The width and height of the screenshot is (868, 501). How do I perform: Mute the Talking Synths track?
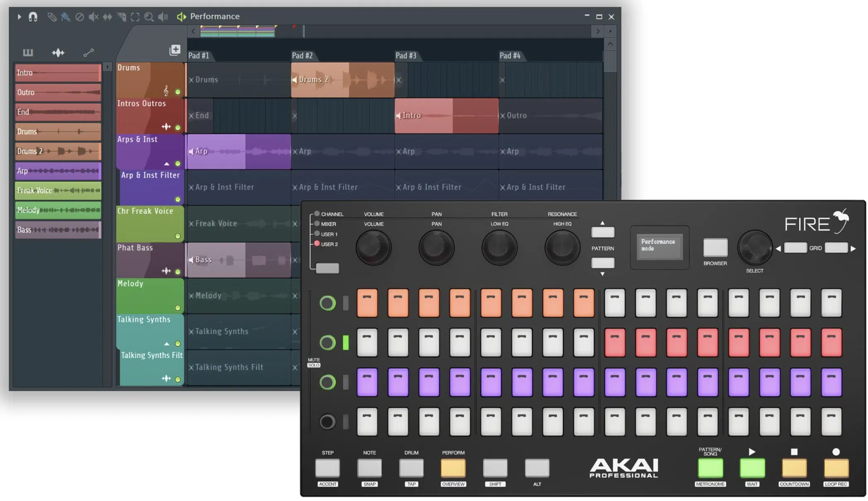click(x=178, y=344)
